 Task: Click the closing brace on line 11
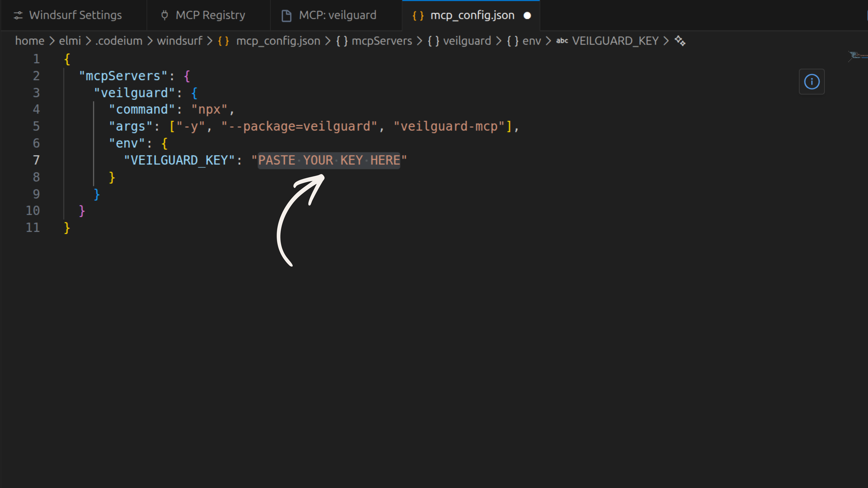point(67,228)
